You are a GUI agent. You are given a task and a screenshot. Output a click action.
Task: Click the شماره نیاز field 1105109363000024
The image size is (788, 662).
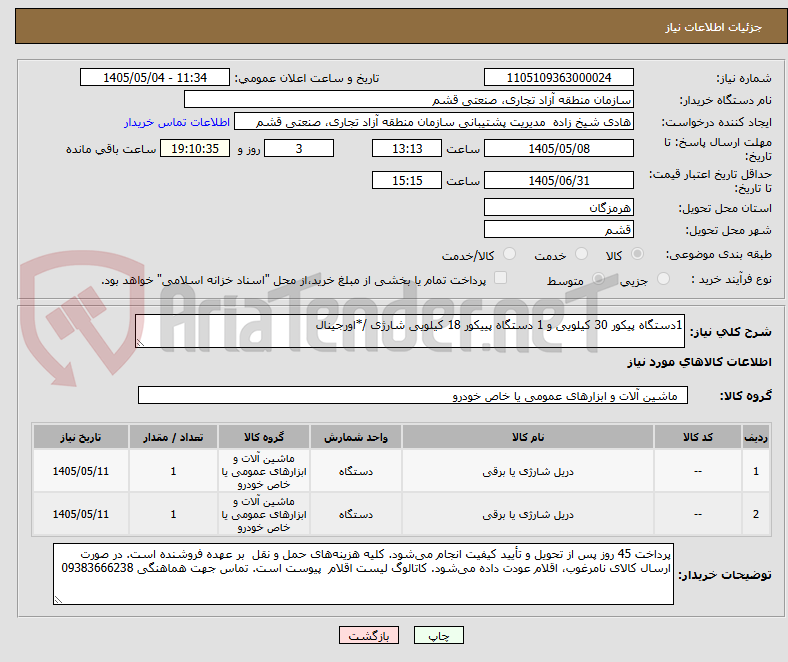tap(558, 77)
